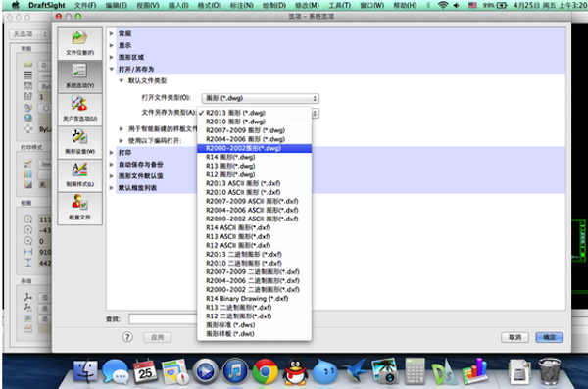Open the 编辑(E) menu
Viewport: 588px width, 389px height.
(x=116, y=5)
